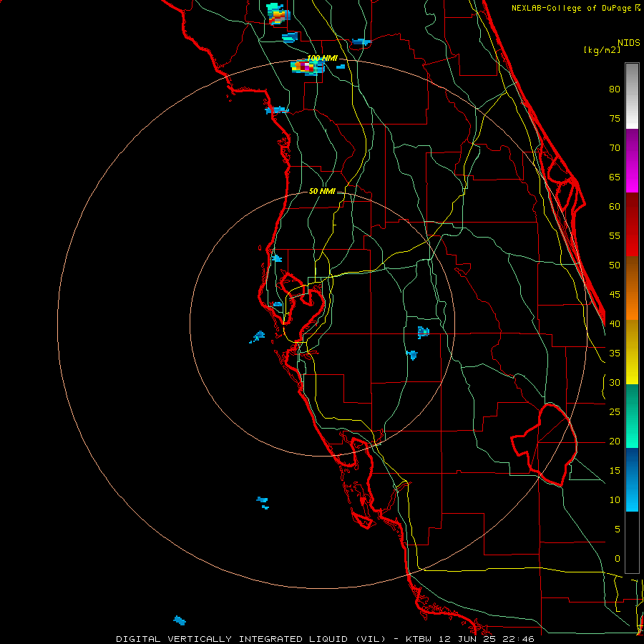644x644 pixels.
Task: Select the 100 NMI range ring label
Action: pyautogui.click(x=322, y=59)
